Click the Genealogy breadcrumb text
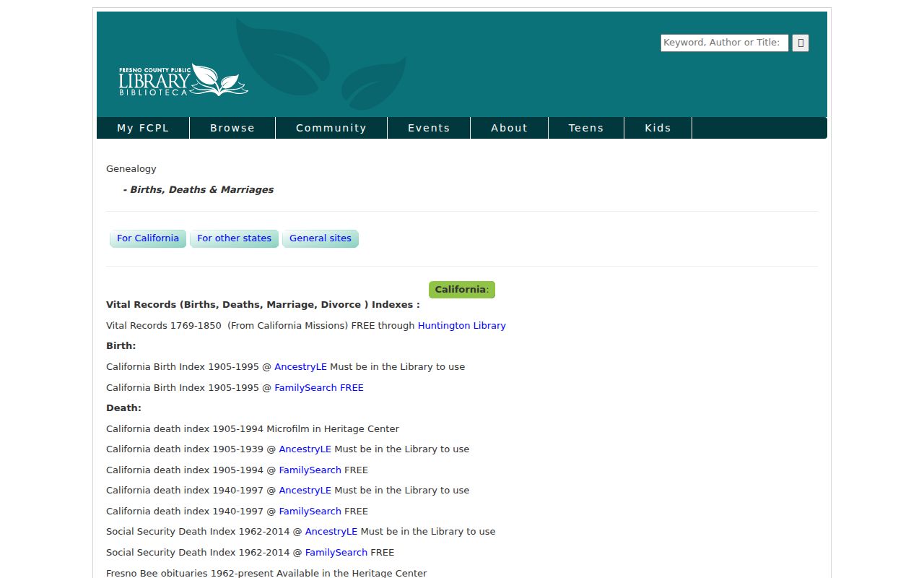 coord(131,169)
